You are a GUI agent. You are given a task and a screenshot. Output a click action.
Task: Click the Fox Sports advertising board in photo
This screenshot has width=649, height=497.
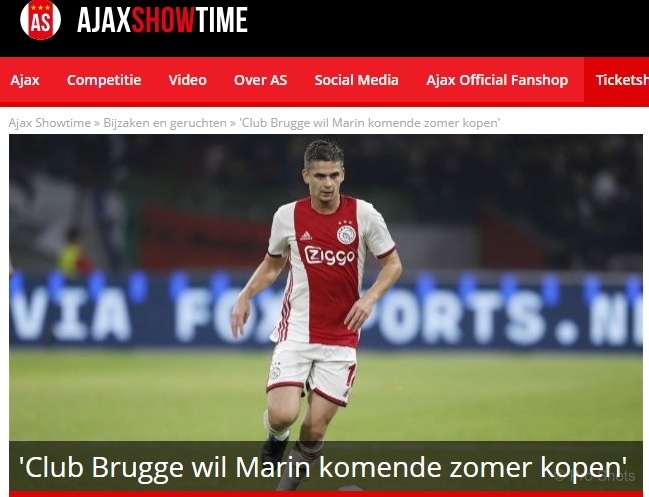pos(326,312)
